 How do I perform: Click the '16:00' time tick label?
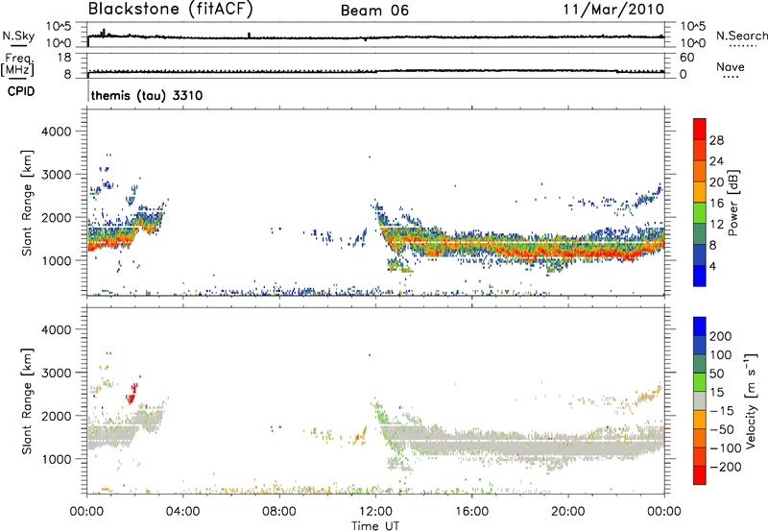pyautogui.click(x=471, y=512)
